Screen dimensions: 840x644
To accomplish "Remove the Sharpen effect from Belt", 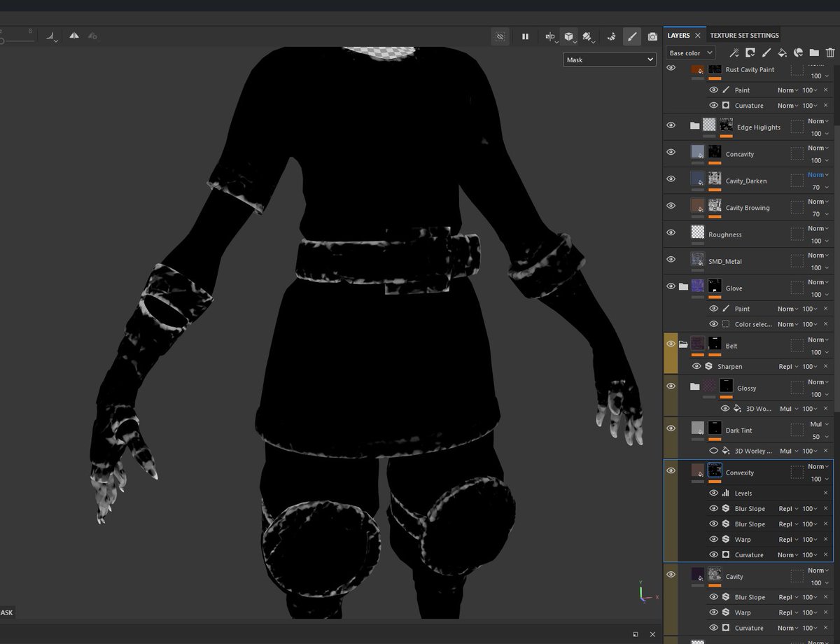I will click(x=825, y=366).
